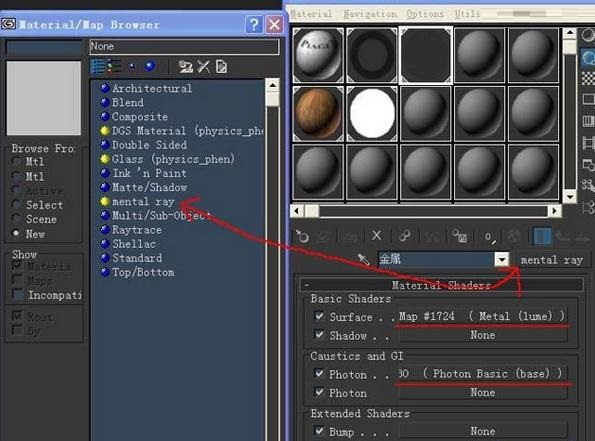Image resolution: width=595 pixels, height=441 pixels.
Task: Click None button for Bump shader
Action: tap(483, 431)
